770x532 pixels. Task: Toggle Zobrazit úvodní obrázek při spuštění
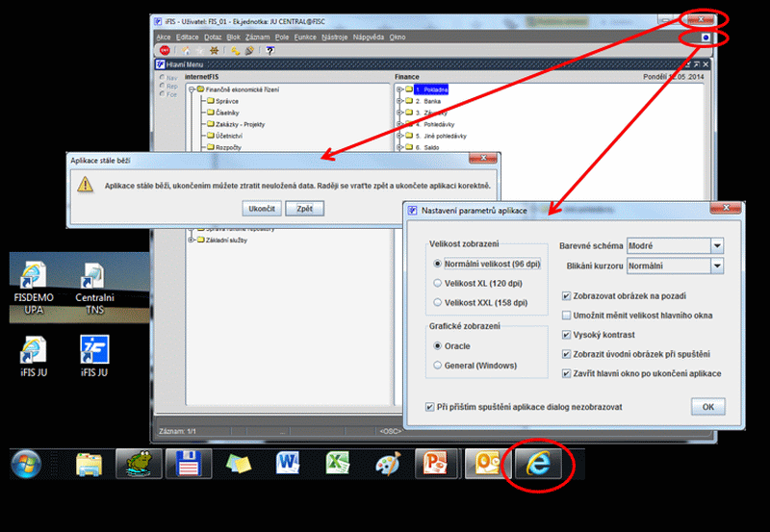pyautogui.click(x=566, y=354)
